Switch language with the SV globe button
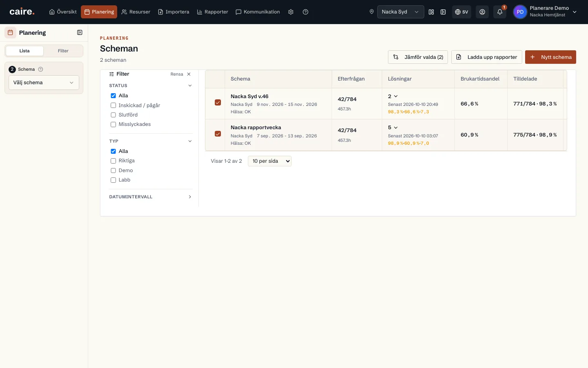 coord(462,12)
